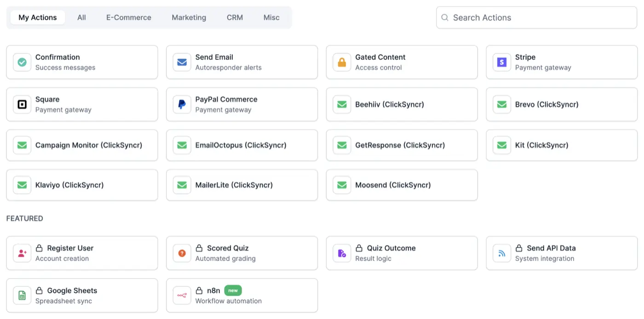Switch to the All tab
644x319 pixels.
[x=81, y=17]
